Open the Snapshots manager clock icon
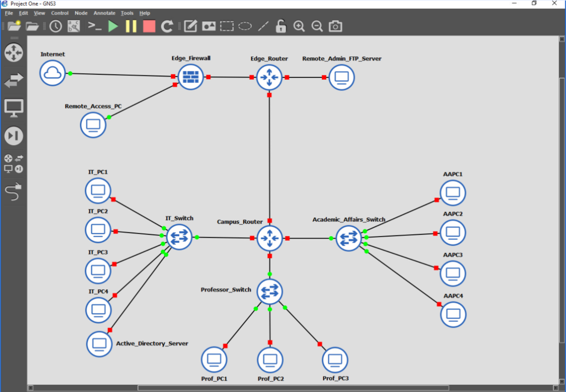 tap(55, 26)
